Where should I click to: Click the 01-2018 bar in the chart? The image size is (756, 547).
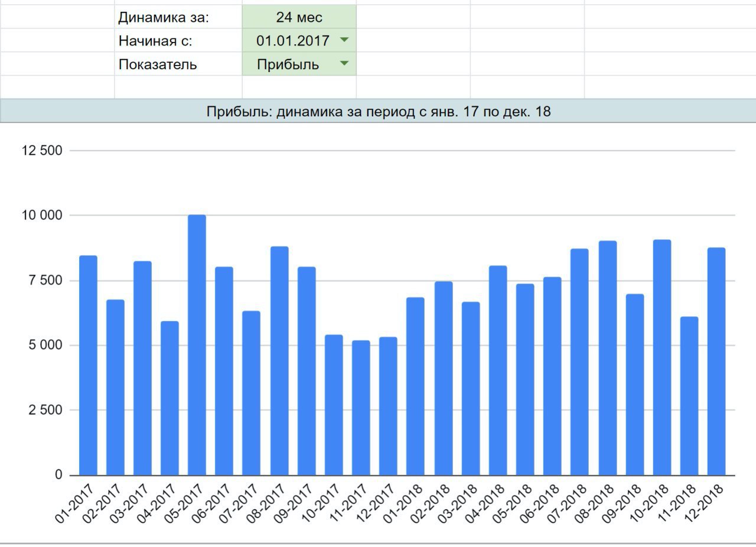tap(415, 386)
